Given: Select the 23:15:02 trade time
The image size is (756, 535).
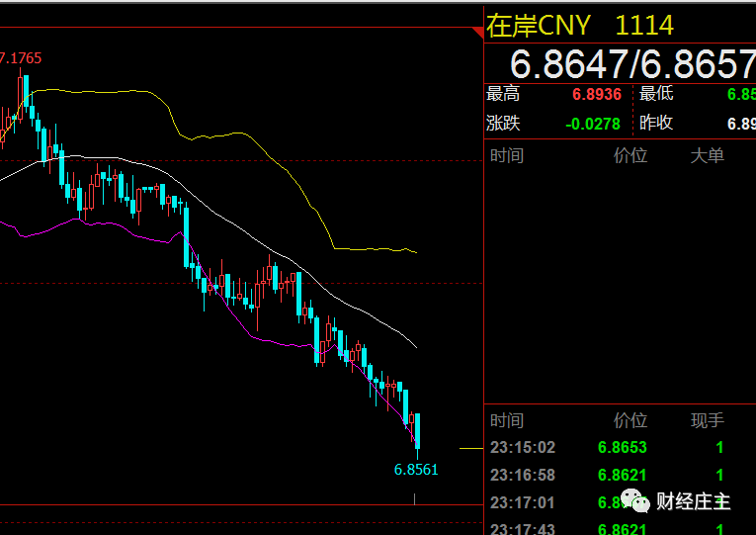Looking at the screenshot, I should (523, 448).
